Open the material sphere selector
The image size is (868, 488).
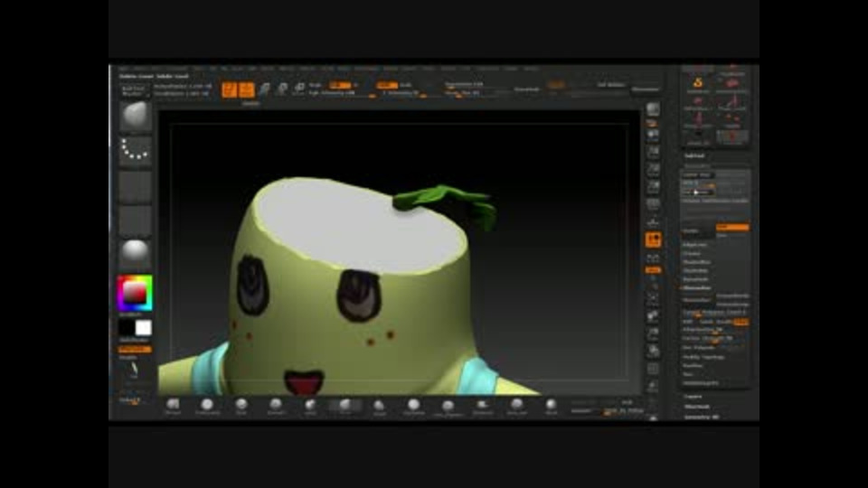click(135, 254)
